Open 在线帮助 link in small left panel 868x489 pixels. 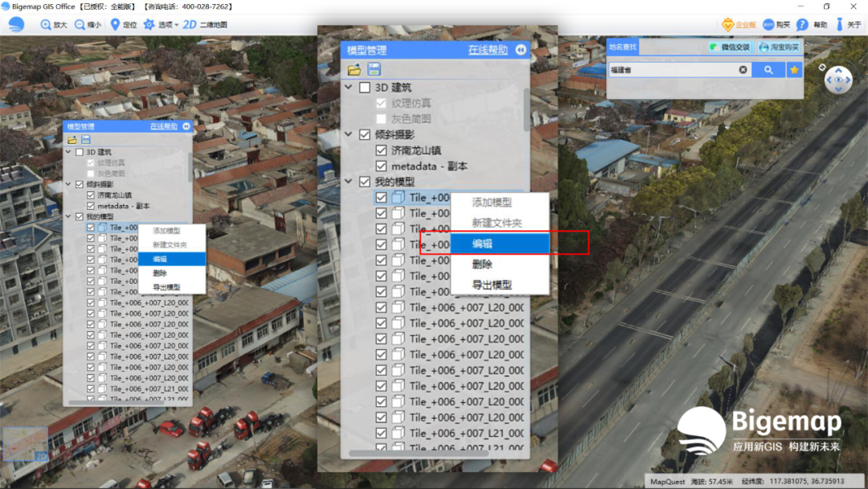pos(163,127)
